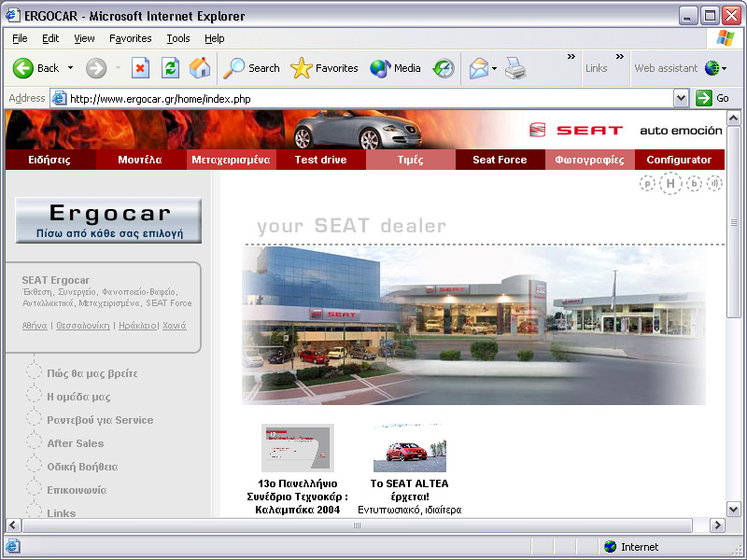Click the Ergocar logo banner button
747x560 pixels.
pos(108,220)
